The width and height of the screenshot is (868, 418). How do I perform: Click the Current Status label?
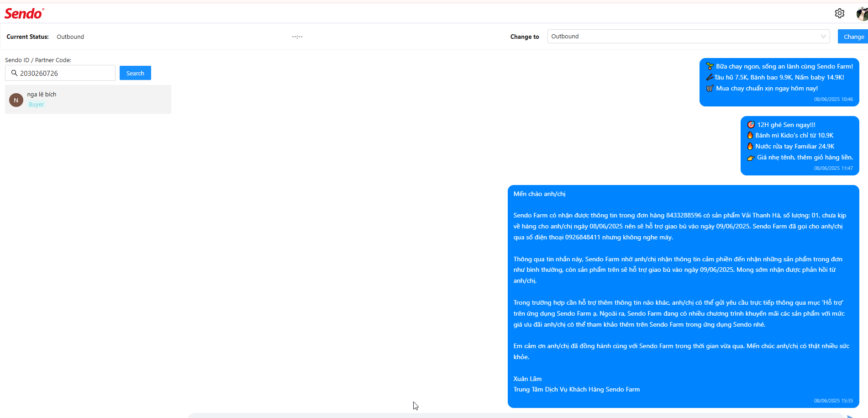[27, 37]
